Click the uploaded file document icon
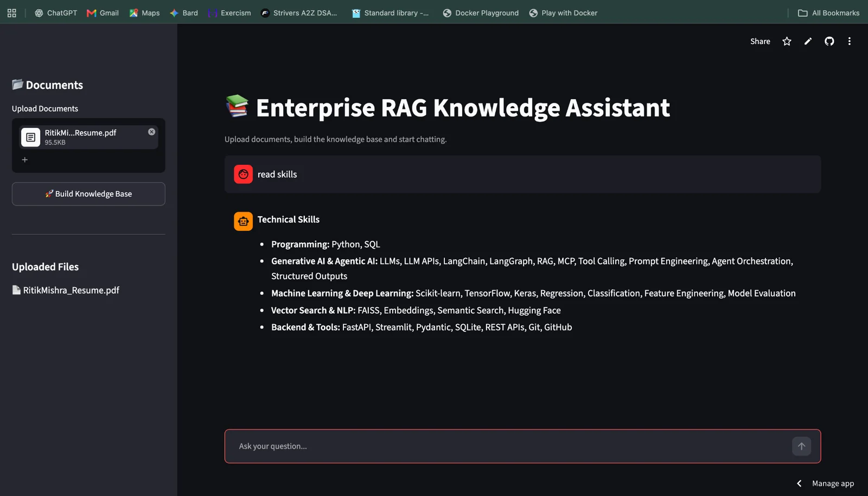Image resolution: width=868 pixels, height=496 pixels. [31, 137]
